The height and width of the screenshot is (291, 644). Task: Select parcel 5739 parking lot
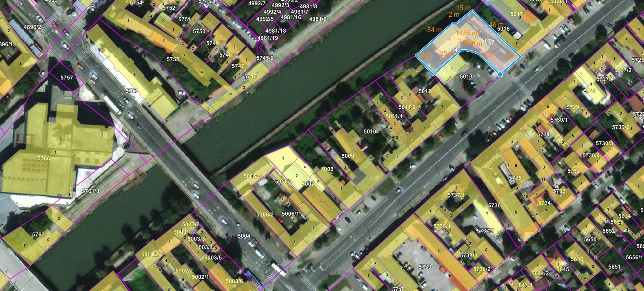425,267
